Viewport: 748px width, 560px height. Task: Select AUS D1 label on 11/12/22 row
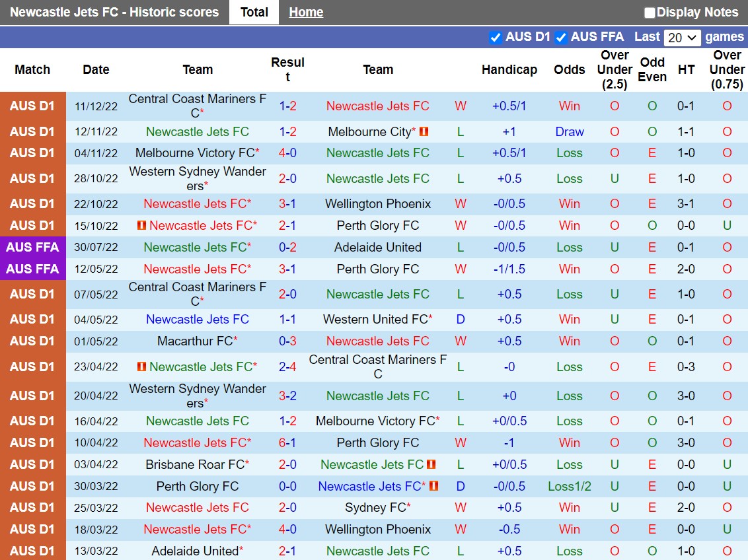tap(33, 106)
